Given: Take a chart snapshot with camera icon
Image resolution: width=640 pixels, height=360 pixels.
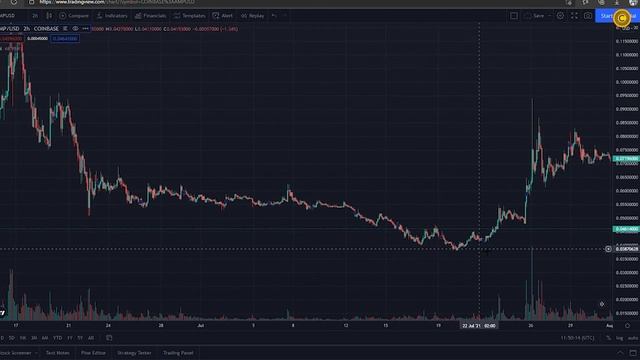Looking at the screenshot, I should point(588,16).
